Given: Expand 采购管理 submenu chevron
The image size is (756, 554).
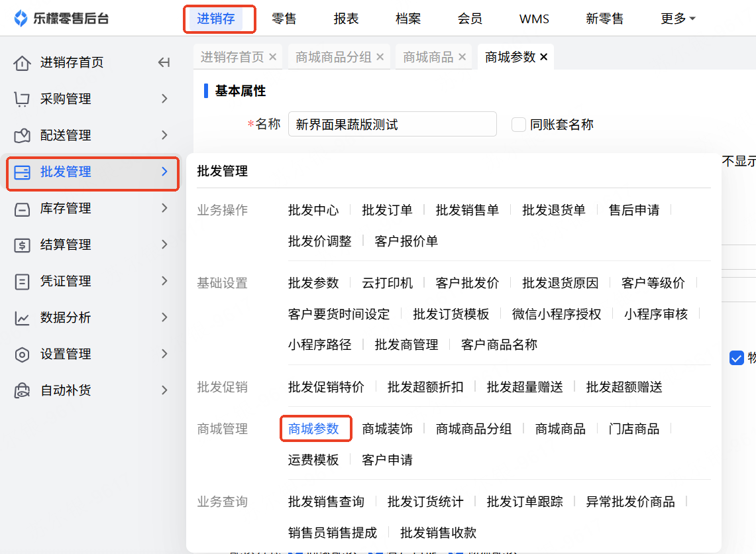Looking at the screenshot, I should (x=164, y=99).
